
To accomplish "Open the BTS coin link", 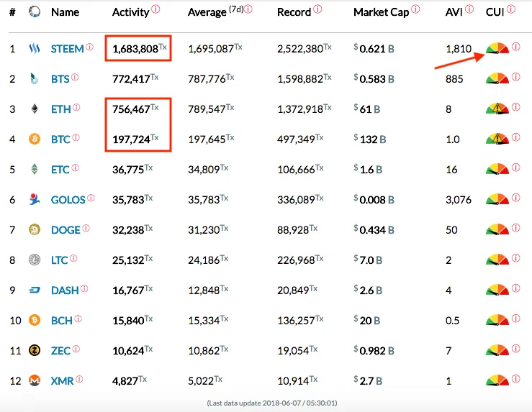I will coord(60,79).
